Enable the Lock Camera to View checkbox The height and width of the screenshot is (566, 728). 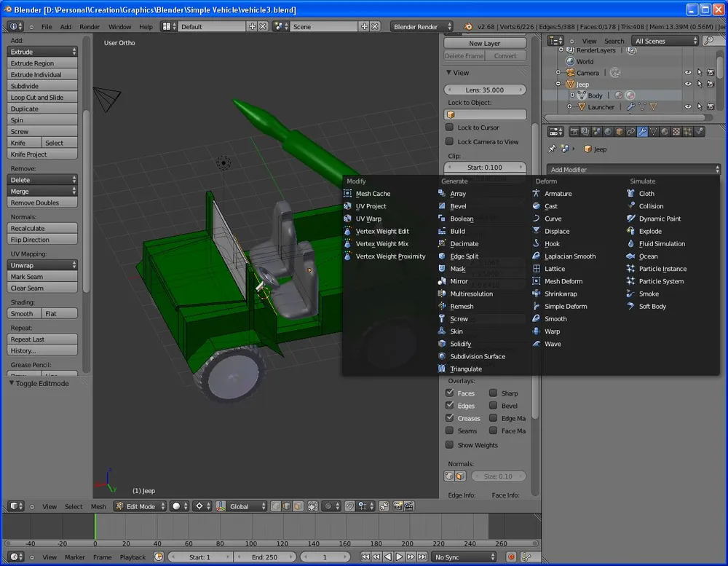click(450, 141)
